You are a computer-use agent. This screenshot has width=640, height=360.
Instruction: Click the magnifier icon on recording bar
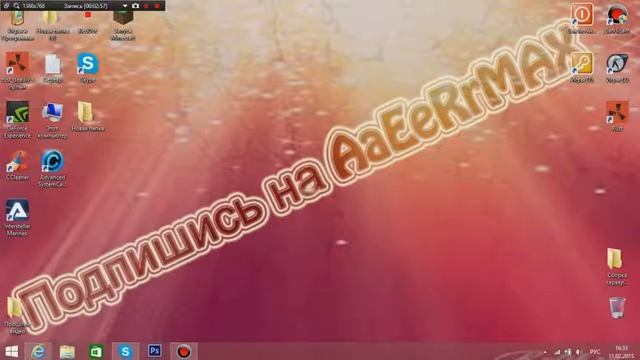coord(16,6)
